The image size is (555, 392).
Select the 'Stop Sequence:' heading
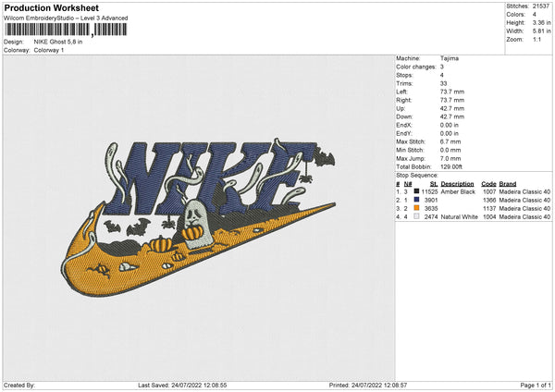pyautogui.click(x=417, y=176)
